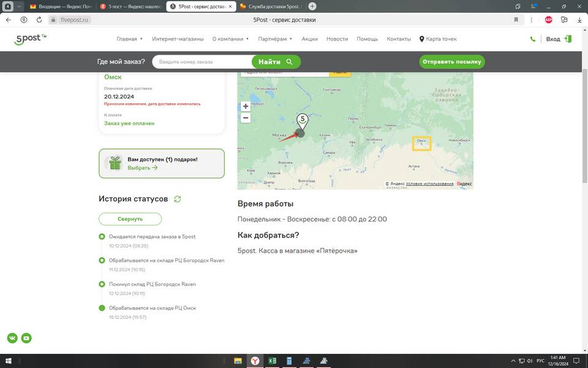Screen dimensions: 588x368
Task: Reload the browser page
Action: (39, 20)
